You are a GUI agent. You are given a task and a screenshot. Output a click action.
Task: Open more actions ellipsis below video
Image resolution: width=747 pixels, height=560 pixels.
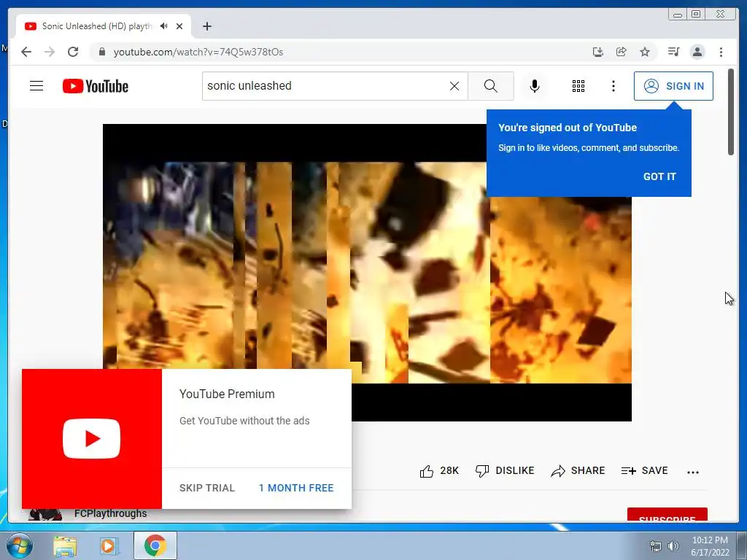pos(693,472)
